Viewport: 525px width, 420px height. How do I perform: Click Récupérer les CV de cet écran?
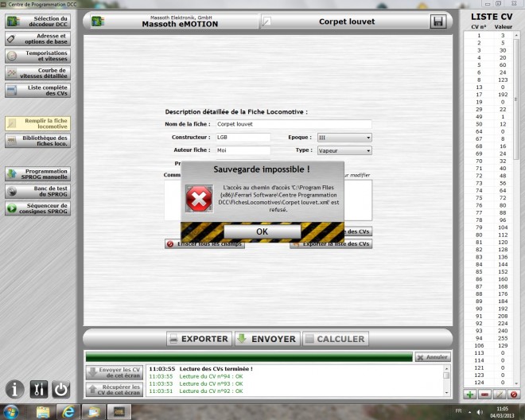(115, 390)
